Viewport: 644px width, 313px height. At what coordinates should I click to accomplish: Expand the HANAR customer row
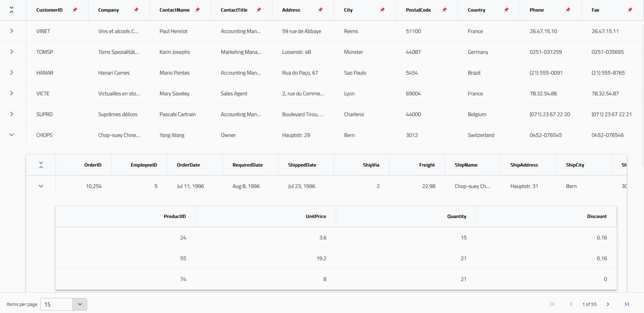click(x=12, y=73)
